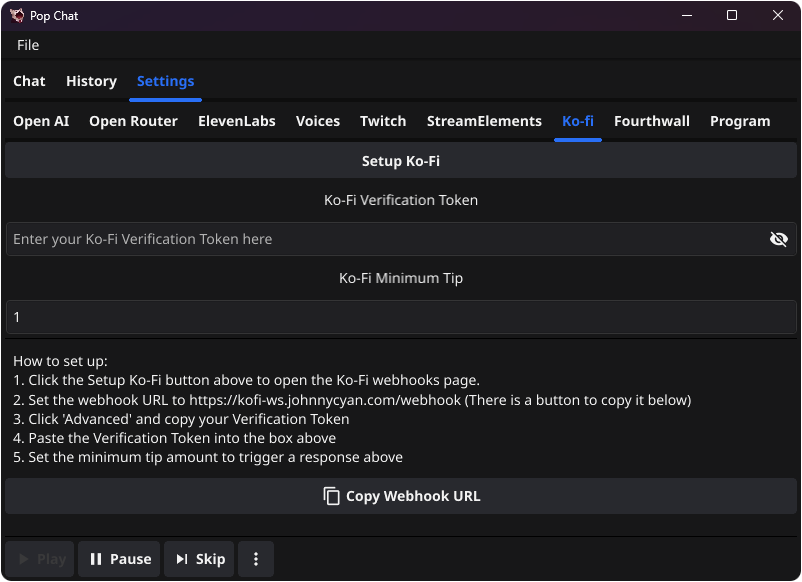Open the Open AI settings tab

tap(41, 121)
